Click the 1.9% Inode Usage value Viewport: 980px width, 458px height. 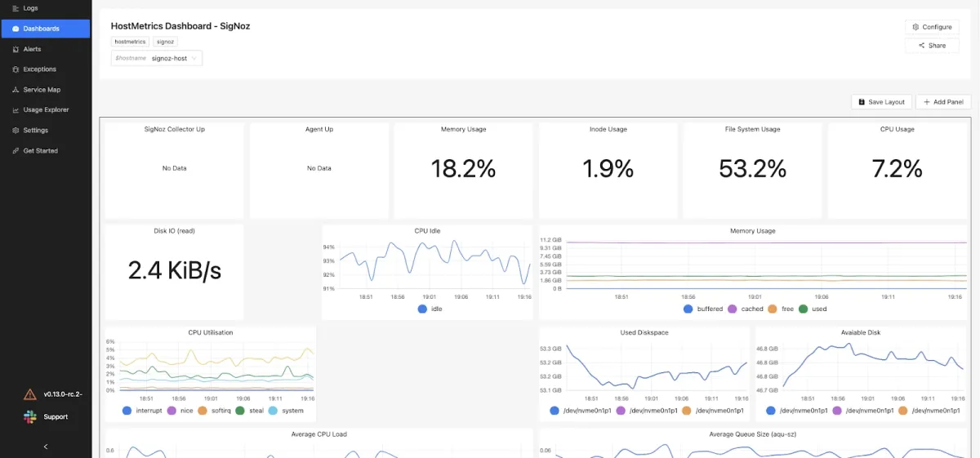pos(608,168)
